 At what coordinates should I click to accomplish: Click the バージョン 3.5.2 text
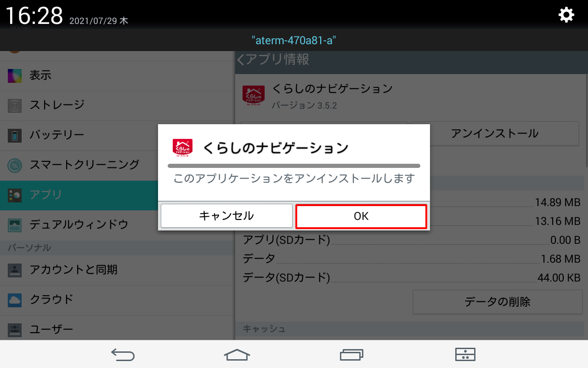tap(304, 105)
